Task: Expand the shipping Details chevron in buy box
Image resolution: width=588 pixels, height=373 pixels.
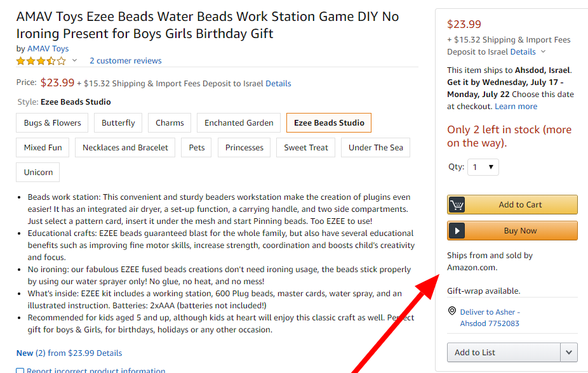Action: point(544,52)
